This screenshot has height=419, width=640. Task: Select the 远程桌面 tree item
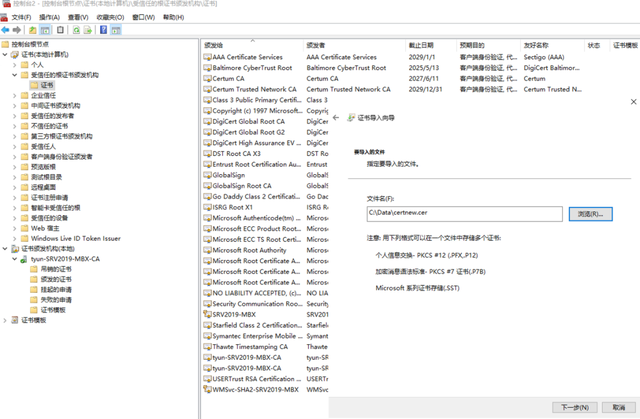point(43,187)
